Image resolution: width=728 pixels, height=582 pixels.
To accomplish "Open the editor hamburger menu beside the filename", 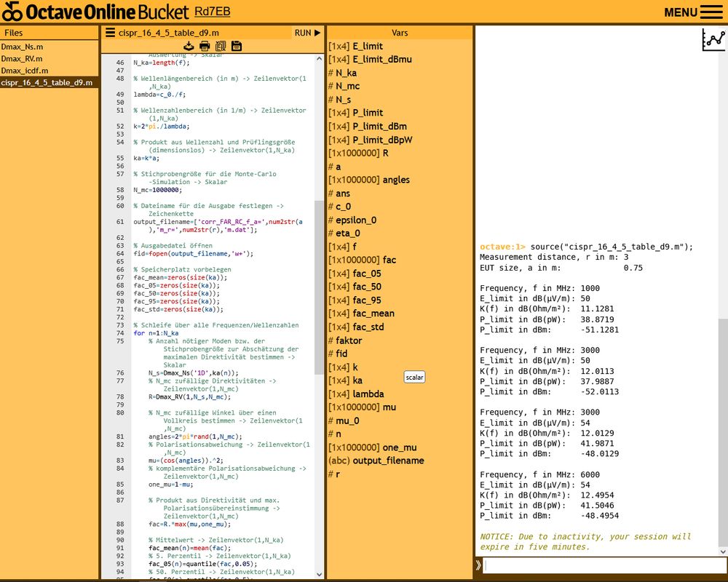I will (110, 33).
